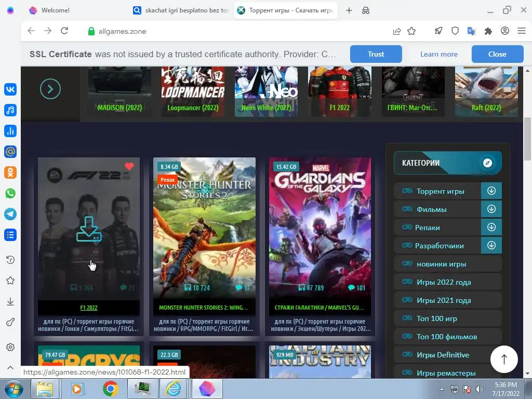
Task: Click the download icon on F1 2022 card
Action: click(89, 229)
